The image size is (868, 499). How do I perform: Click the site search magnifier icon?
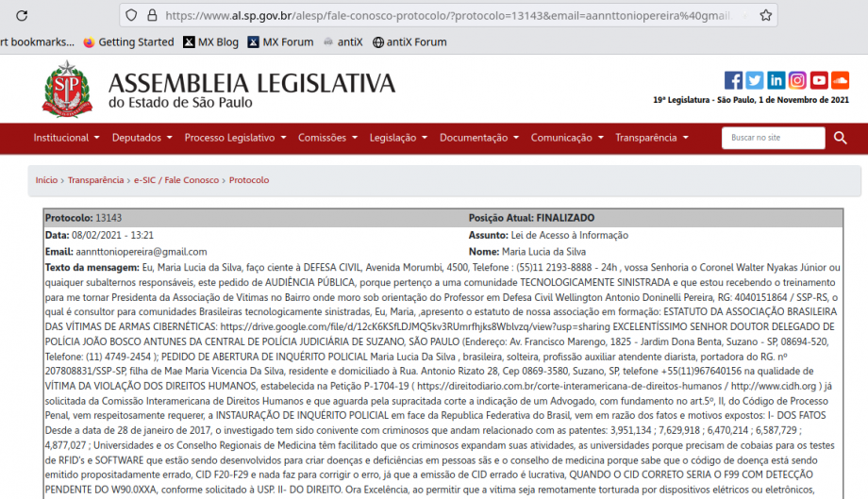point(841,138)
